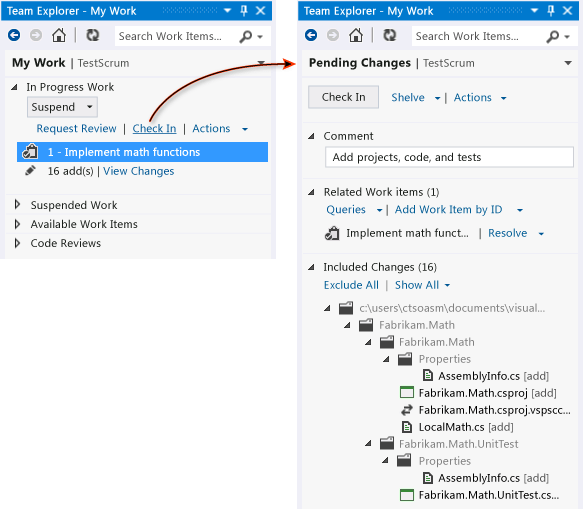Open the Queries menu under Related Work Items
Screen dimensions: 583x509
(354, 210)
